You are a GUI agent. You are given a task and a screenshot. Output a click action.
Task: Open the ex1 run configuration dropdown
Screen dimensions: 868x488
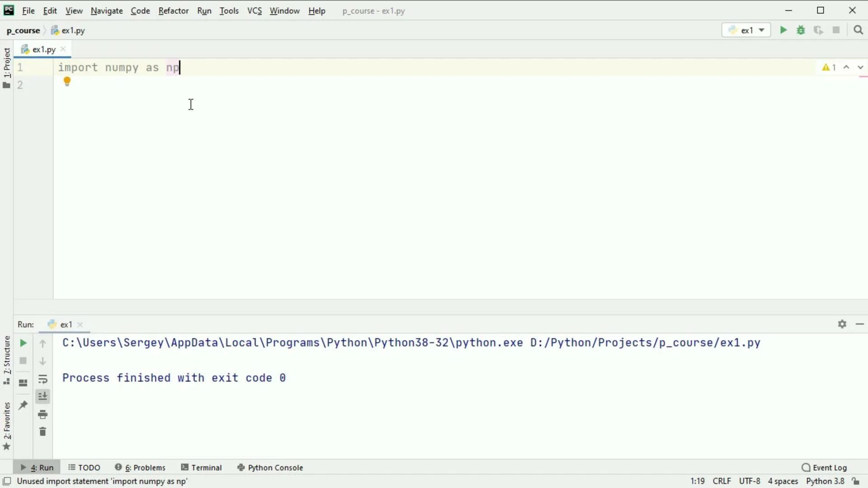pyautogui.click(x=746, y=30)
